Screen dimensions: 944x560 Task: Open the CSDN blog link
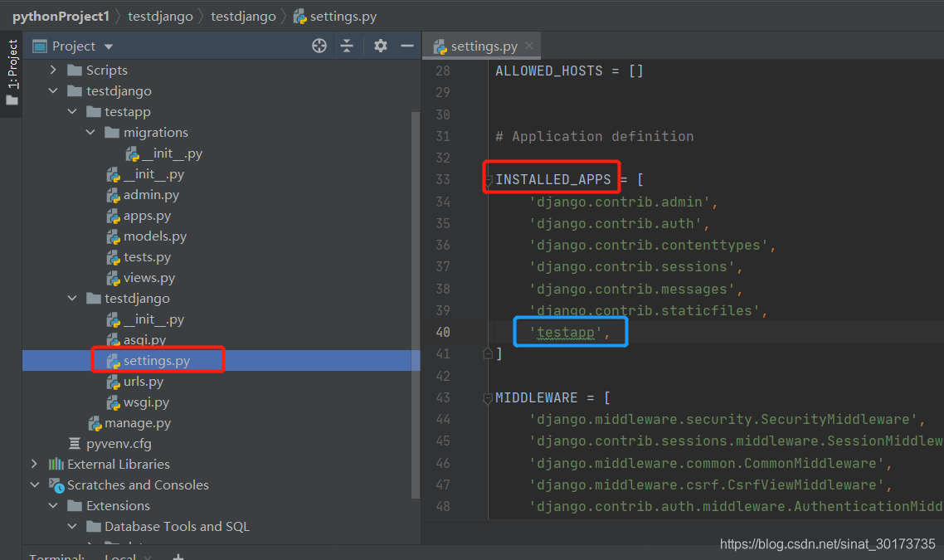[826, 543]
